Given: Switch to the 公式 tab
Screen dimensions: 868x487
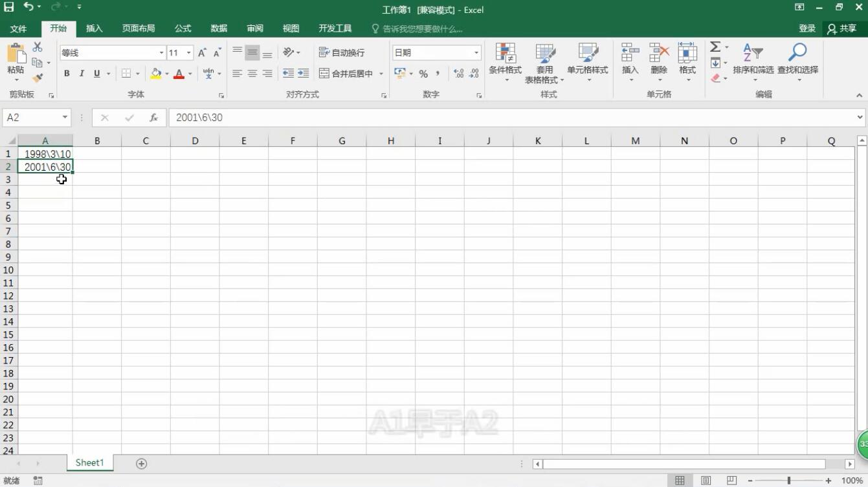Looking at the screenshot, I should (183, 28).
